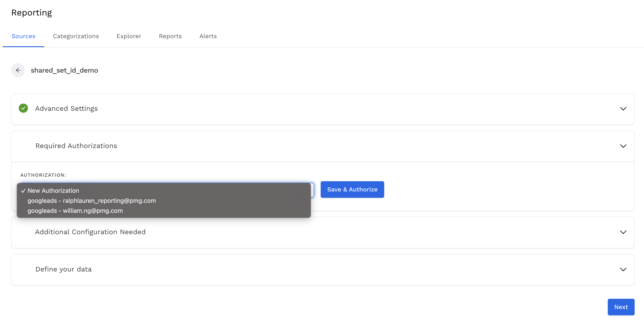
Task: Expand the Define your data section
Action: (63, 270)
